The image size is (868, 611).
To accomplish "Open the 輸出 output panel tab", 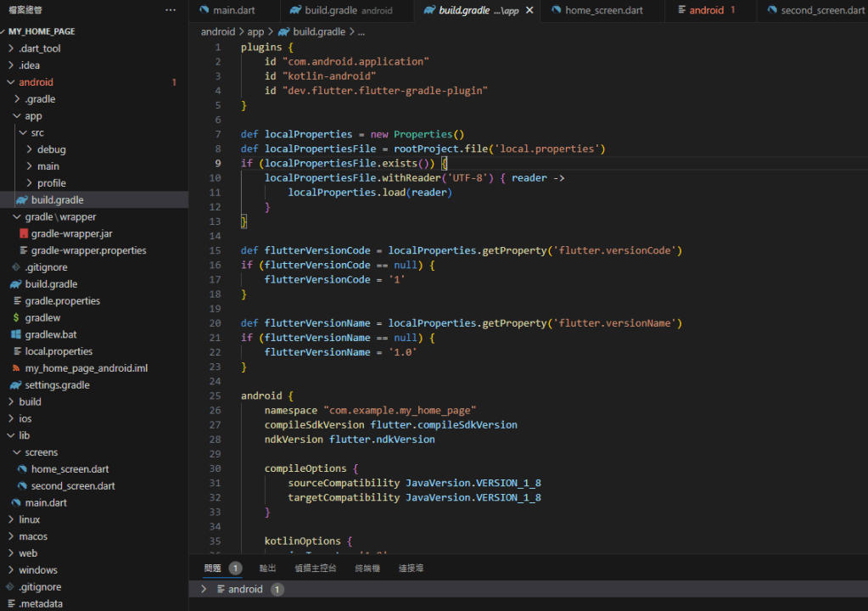I will (267, 568).
